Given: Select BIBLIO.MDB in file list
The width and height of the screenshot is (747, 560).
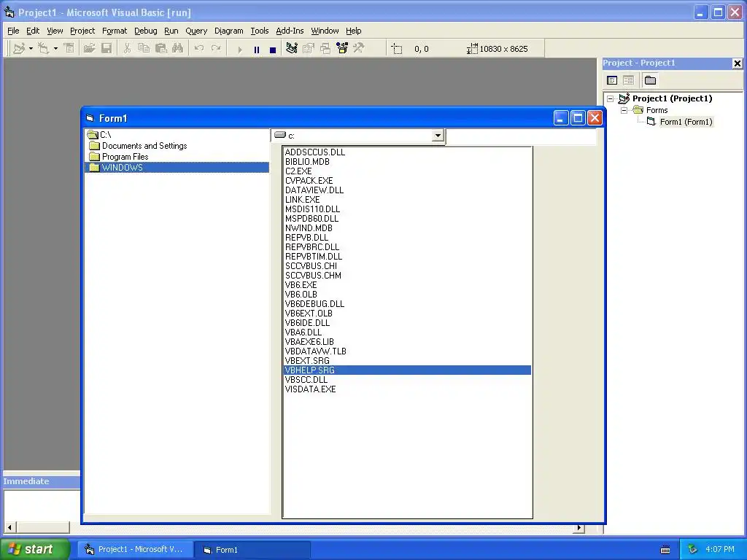Looking at the screenshot, I should click(x=407, y=162).
